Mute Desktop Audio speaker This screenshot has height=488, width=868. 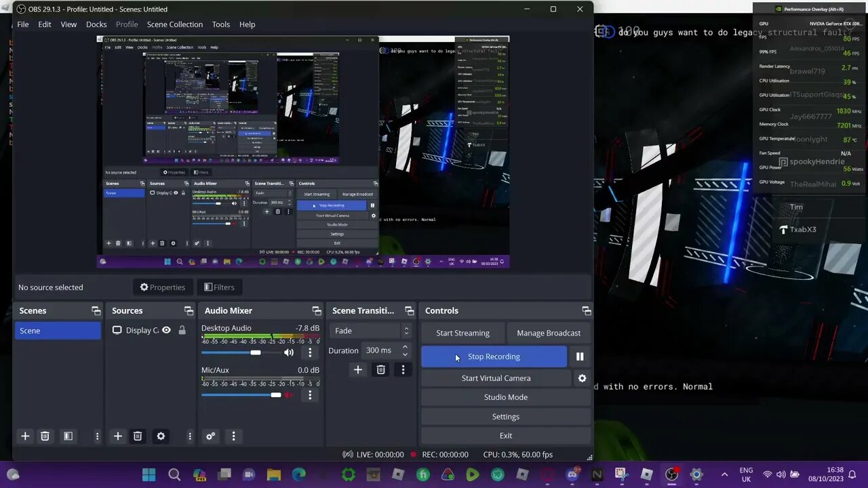(x=289, y=352)
